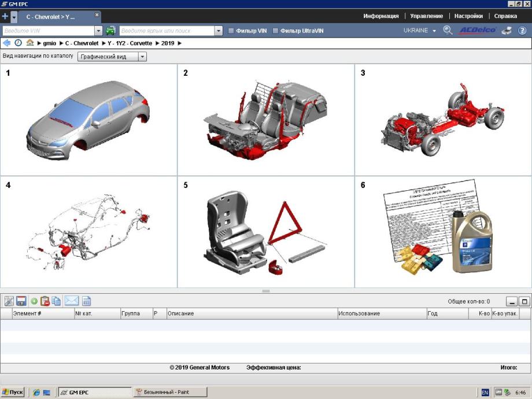Click the tray icon left of clock
The height and width of the screenshot is (399, 532).
pyautogui.click(x=507, y=393)
